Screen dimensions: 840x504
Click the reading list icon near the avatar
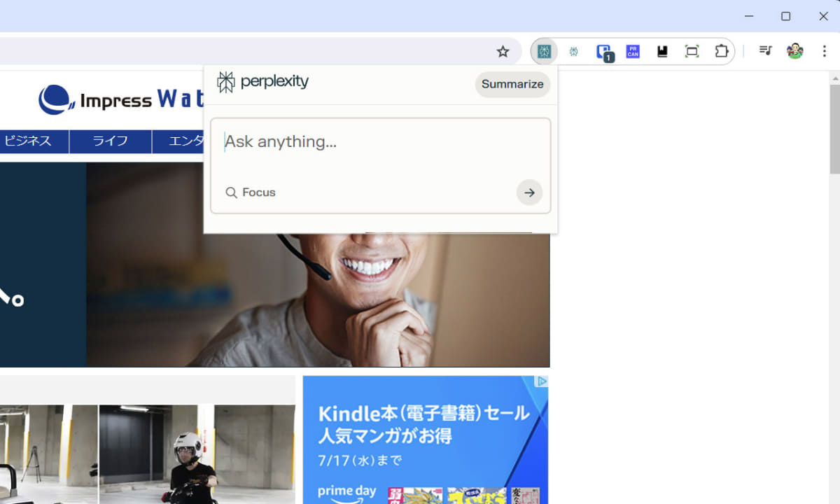(765, 50)
